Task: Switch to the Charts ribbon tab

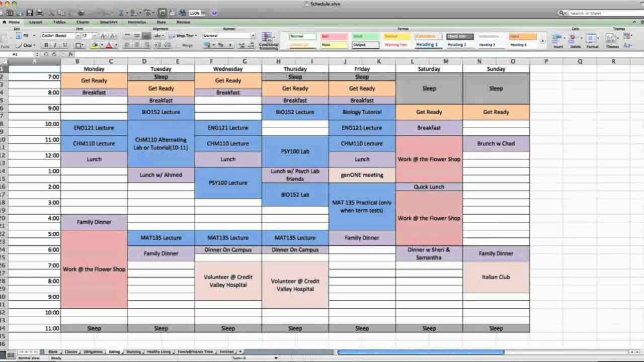Action: [x=83, y=22]
